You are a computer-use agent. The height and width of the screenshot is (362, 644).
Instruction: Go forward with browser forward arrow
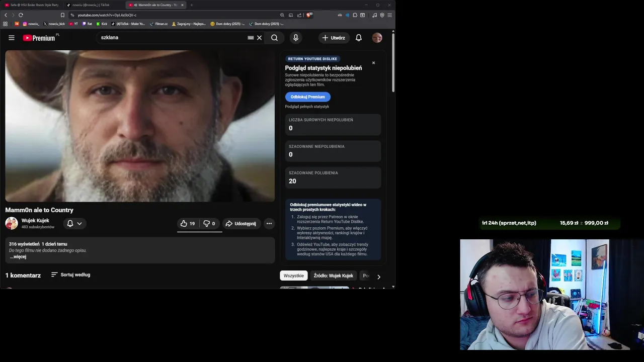click(13, 15)
